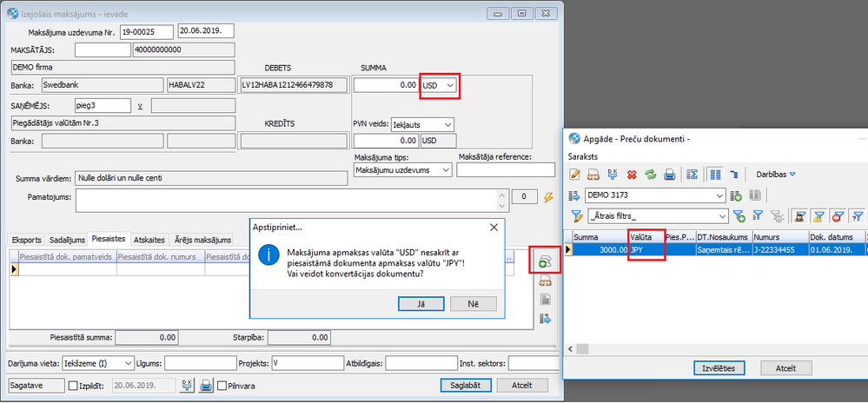Select the Piesaistes tab
868x403 pixels.
[x=109, y=239]
